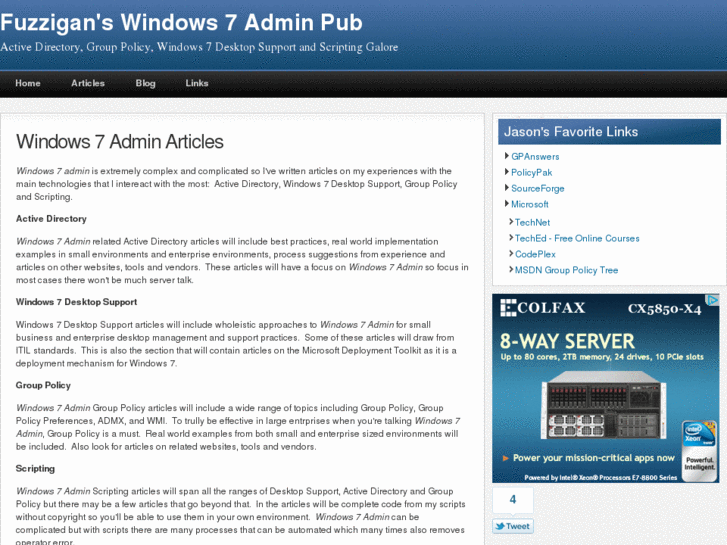Image resolution: width=727 pixels, height=545 pixels.
Task: Open the Articles menu item
Action: pos(88,83)
